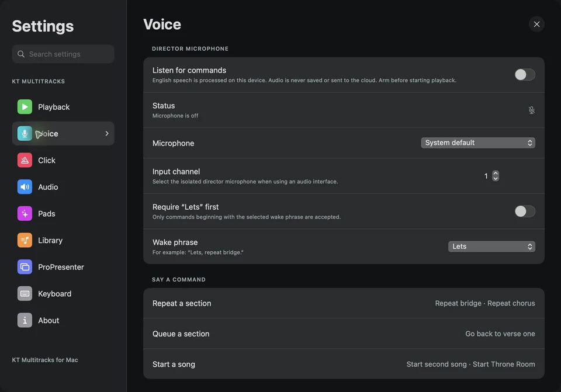Increase Input channel with stepper up arrow
The width and height of the screenshot is (561, 392).
coord(496,173)
